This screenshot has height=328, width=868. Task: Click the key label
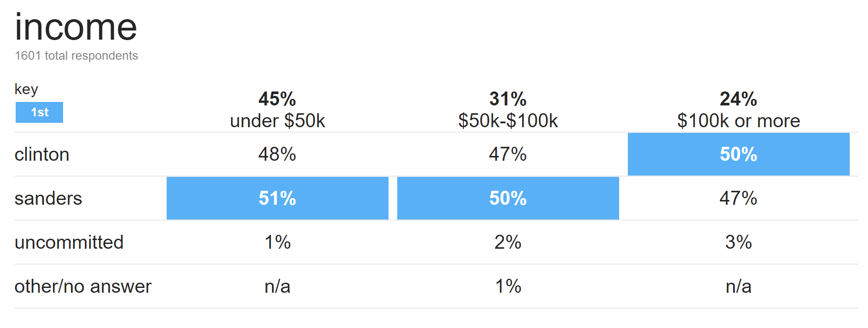coord(26,89)
